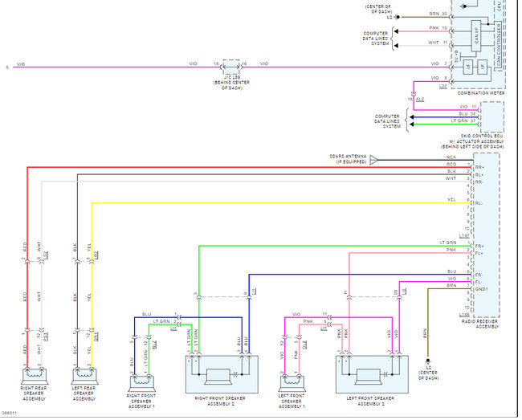Click the "PNK 10" wire label
522x420 pixels.
[x=438, y=28]
